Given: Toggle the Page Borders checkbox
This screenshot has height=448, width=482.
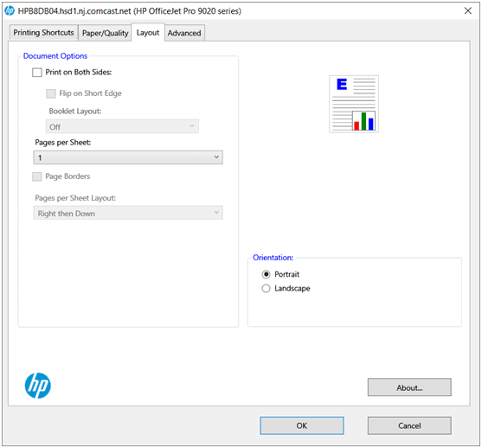Looking at the screenshot, I should pyautogui.click(x=37, y=176).
